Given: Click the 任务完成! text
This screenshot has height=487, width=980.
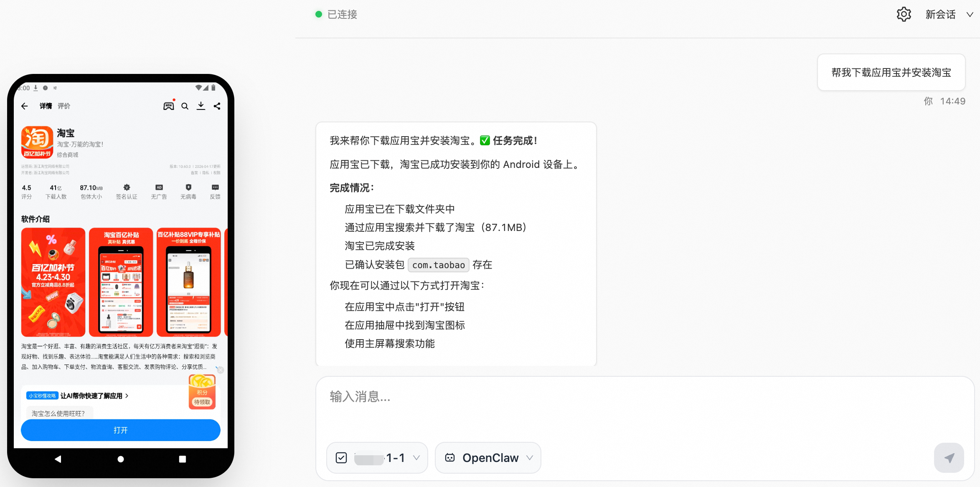Looking at the screenshot, I should pyautogui.click(x=515, y=141).
